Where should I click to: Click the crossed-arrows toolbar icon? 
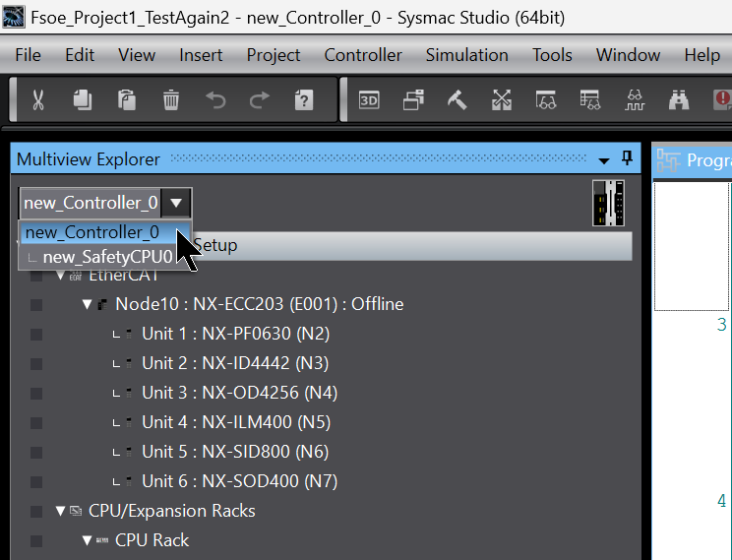(x=502, y=100)
